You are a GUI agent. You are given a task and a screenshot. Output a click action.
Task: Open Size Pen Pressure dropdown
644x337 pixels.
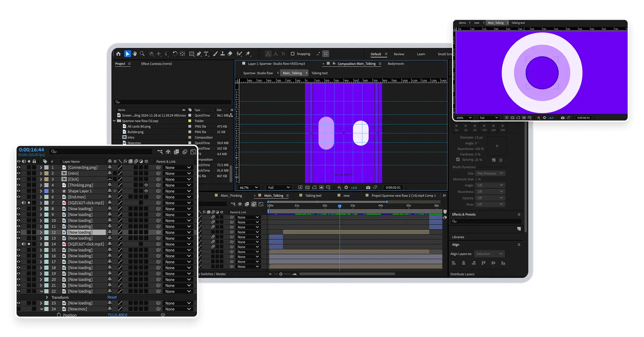coord(490,174)
